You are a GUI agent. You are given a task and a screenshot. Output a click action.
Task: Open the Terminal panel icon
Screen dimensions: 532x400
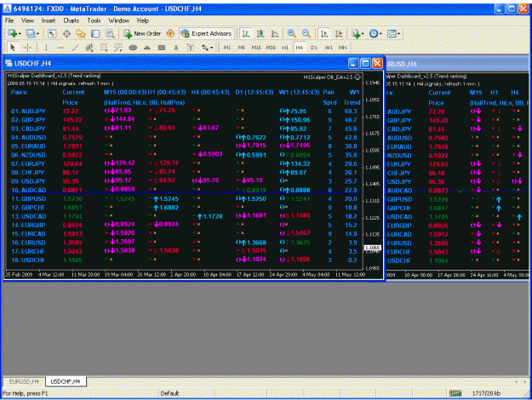[95, 33]
